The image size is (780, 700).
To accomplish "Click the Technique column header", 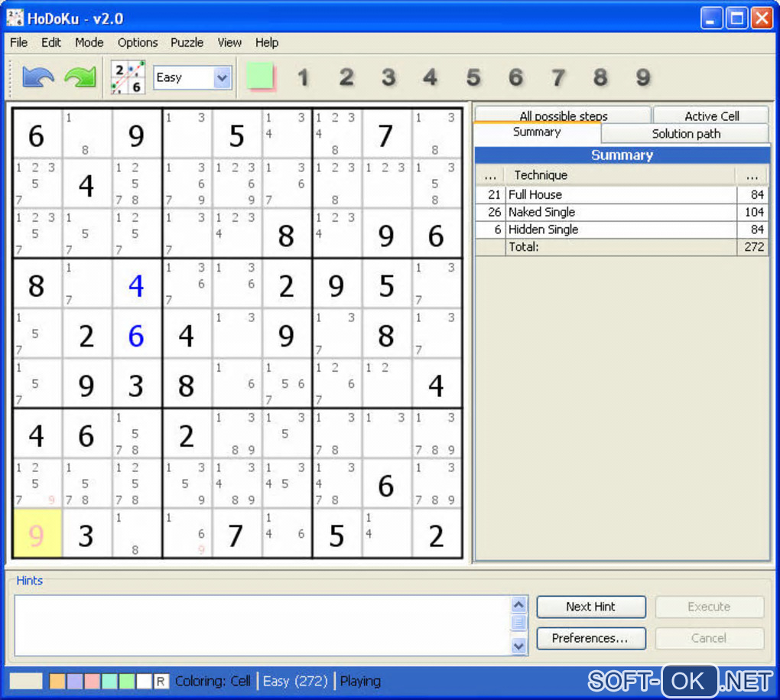I will tap(620, 175).
